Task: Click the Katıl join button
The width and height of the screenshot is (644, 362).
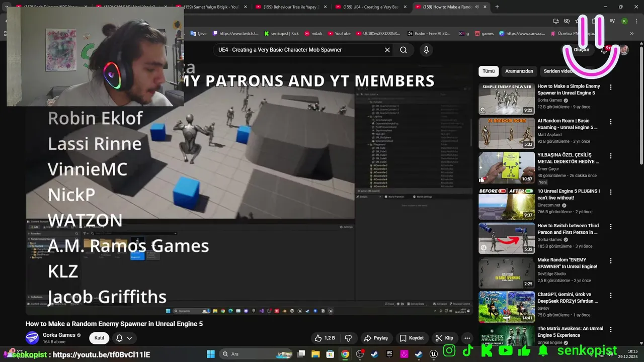Action: click(x=99, y=338)
